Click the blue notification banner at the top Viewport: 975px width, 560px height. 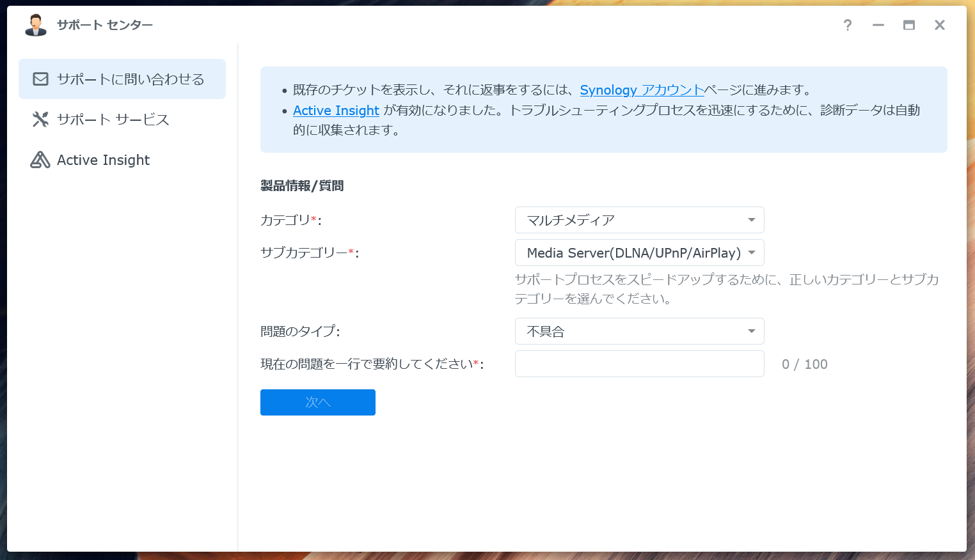[x=603, y=109]
